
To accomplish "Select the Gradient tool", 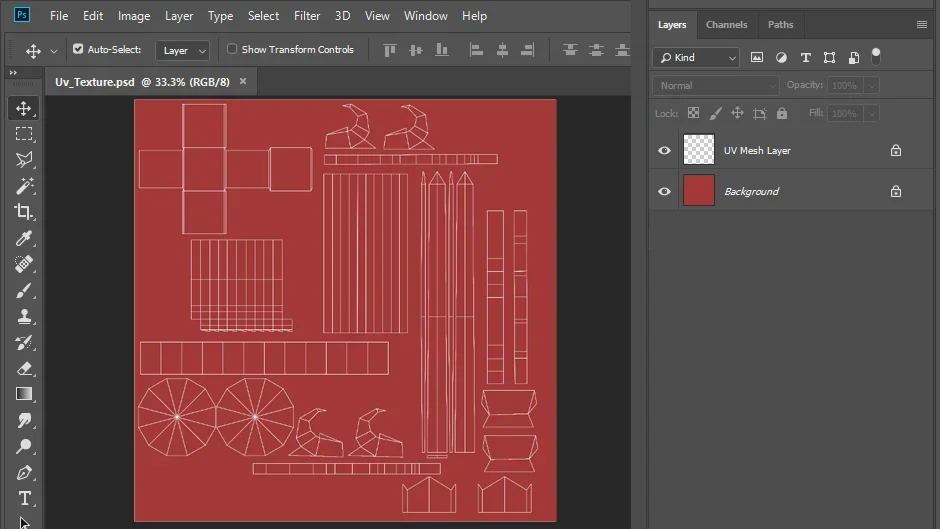I will pyautogui.click(x=24, y=394).
